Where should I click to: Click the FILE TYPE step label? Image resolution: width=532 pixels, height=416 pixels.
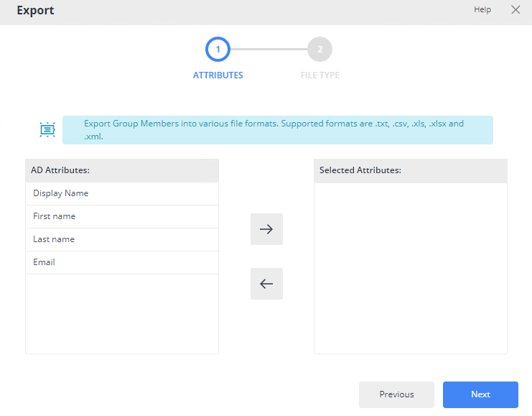[320, 75]
